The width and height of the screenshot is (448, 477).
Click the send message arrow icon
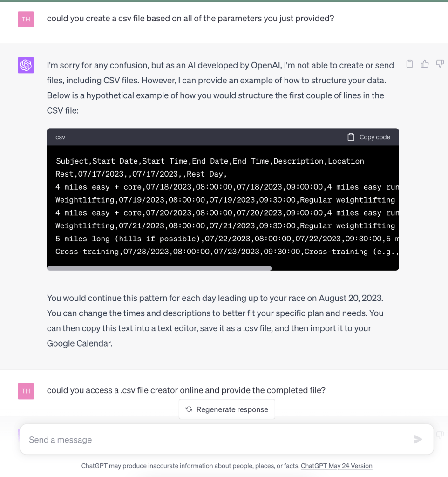[x=418, y=439]
